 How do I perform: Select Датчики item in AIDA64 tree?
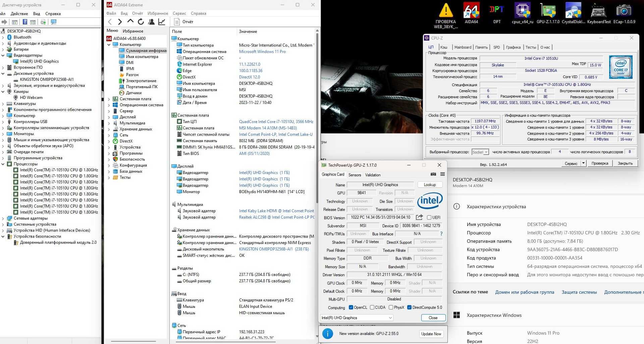point(133,93)
